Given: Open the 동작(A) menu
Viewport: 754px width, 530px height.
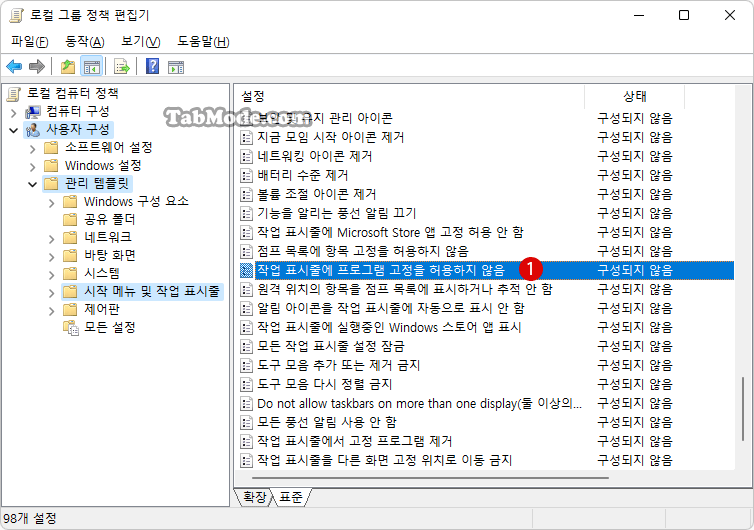Looking at the screenshot, I should (x=85, y=41).
